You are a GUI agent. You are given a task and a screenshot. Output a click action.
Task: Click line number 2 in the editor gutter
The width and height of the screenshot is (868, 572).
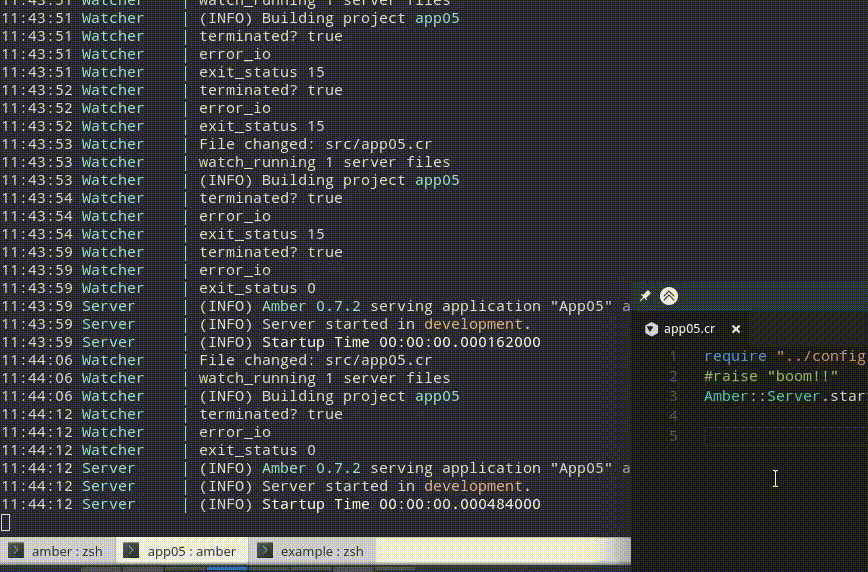click(x=673, y=376)
